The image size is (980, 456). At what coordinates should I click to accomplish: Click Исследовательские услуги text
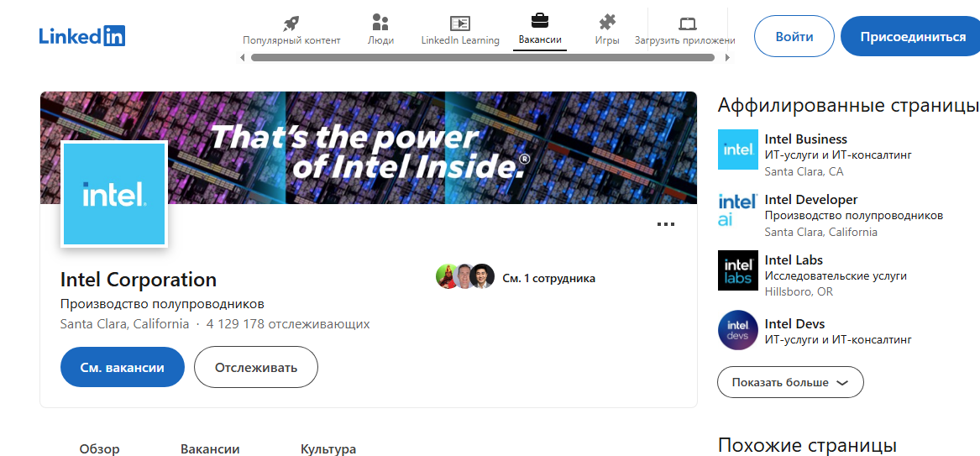836,276
